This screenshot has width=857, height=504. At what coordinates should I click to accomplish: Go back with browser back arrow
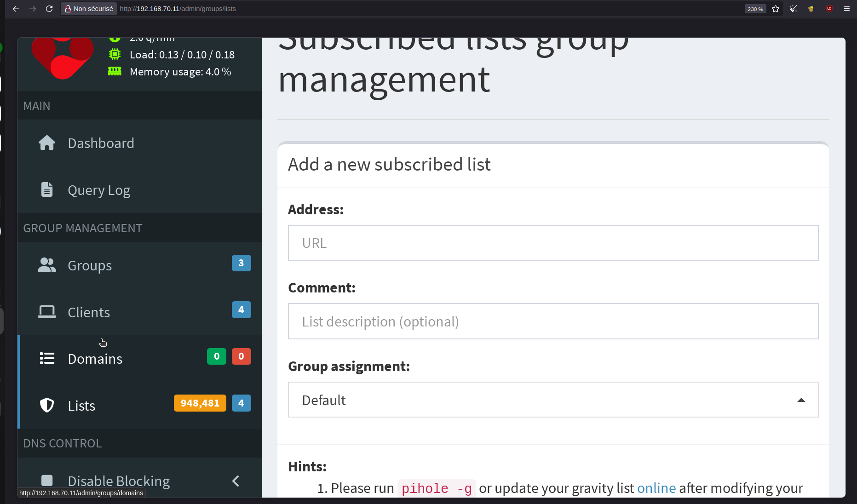tap(16, 9)
